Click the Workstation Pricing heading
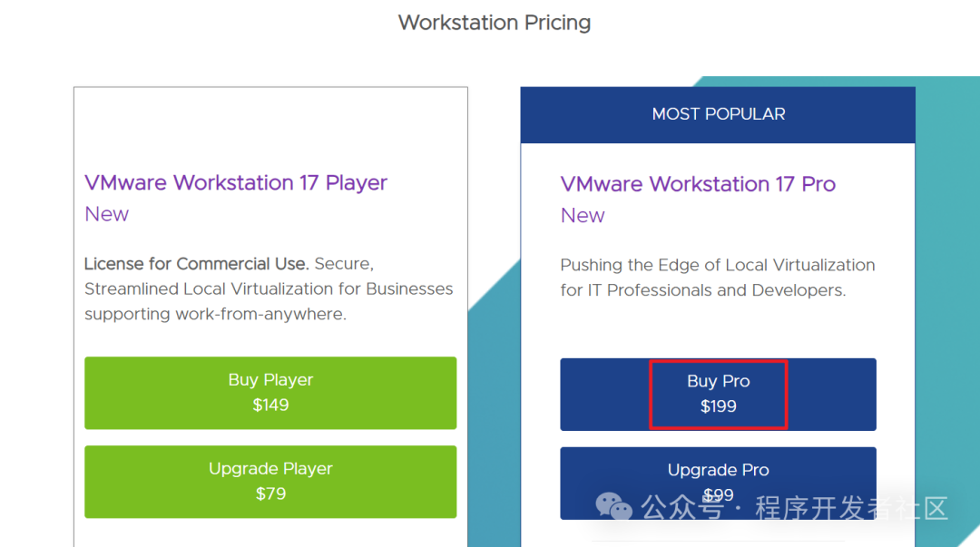 pyautogui.click(x=495, y=23)
